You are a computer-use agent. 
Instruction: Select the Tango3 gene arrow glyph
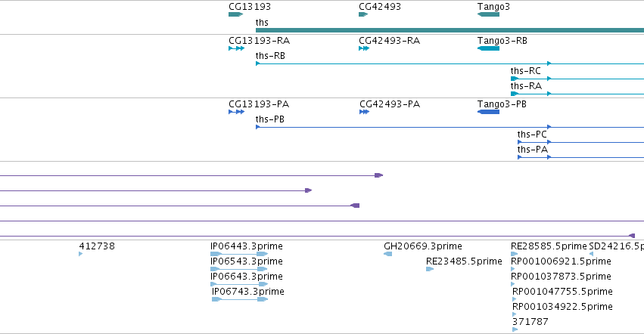488,14
